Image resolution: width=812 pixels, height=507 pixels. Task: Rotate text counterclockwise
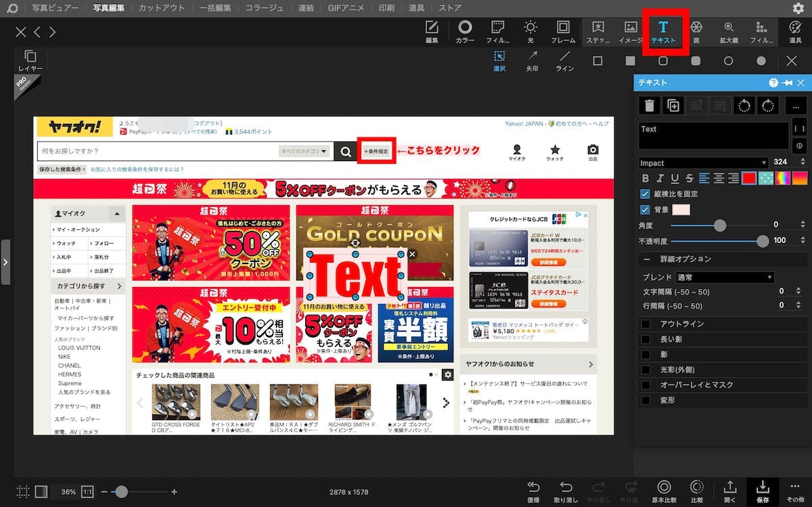tap(744, 106)
